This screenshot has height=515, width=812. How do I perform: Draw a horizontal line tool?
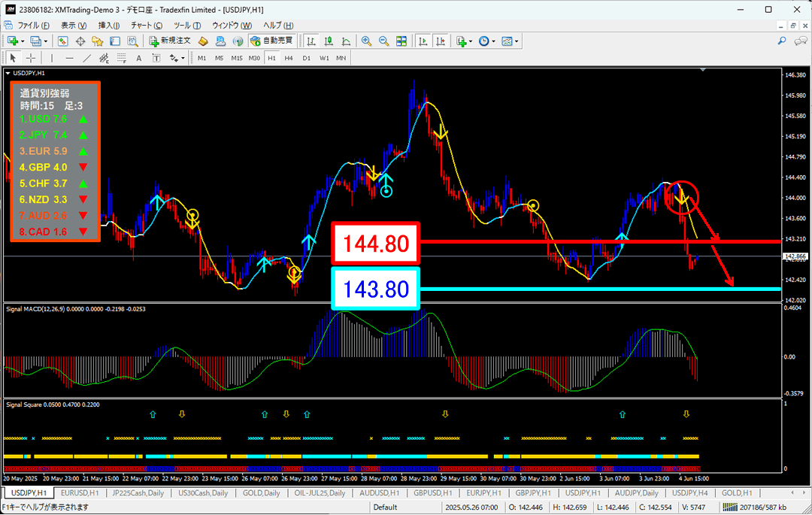(x=69, y=58)
